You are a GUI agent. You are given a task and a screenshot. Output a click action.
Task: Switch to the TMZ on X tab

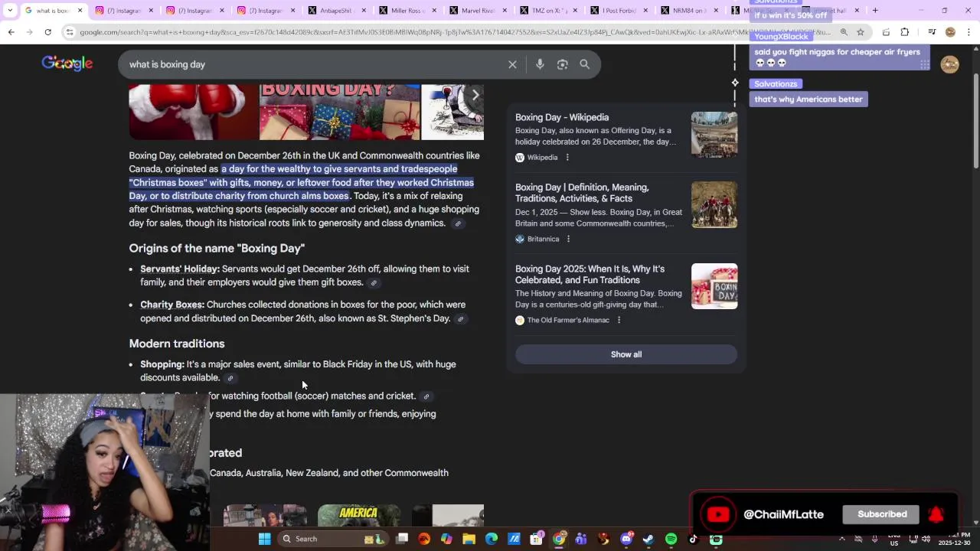click(x=547, y=11)
